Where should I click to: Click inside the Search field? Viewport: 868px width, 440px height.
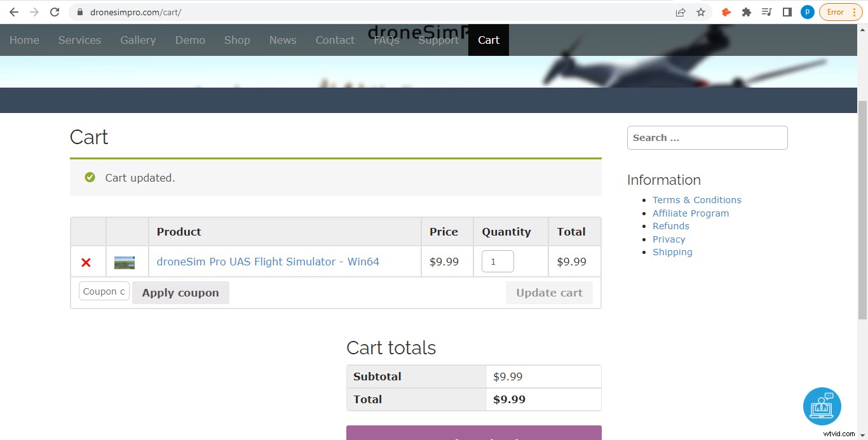pos(707,137)
